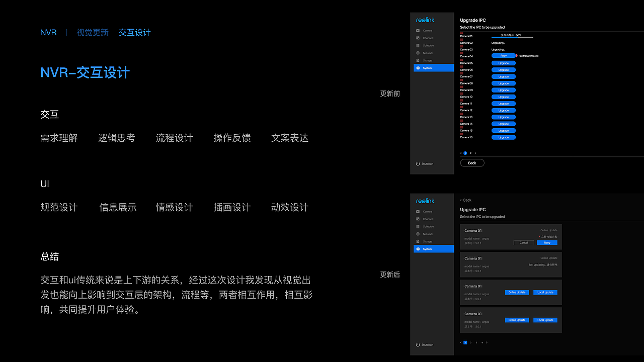Click the rounded Back button in 更新前 mockup
The height and width of the screenshot is (362, 644).
tap(472, 163)
